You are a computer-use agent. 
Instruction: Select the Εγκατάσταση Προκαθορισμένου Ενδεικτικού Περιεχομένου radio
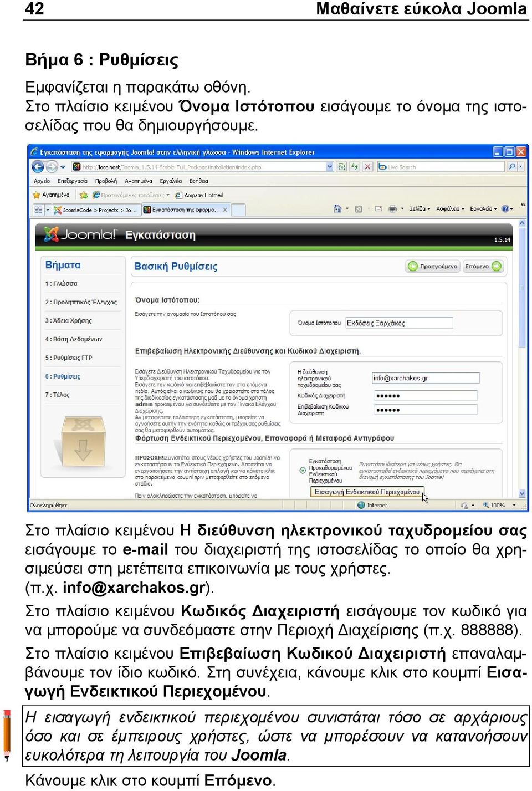point(303,471)
